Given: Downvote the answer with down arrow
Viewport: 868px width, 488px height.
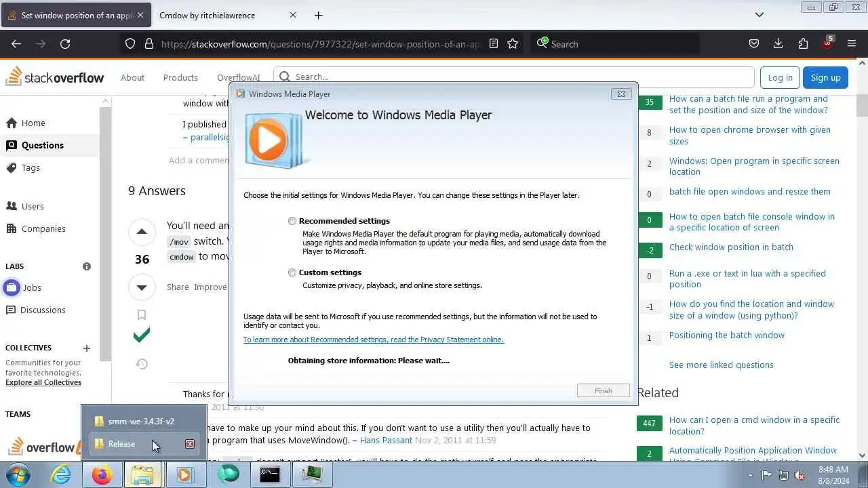Looking at the screenshot, I should 142,287.
